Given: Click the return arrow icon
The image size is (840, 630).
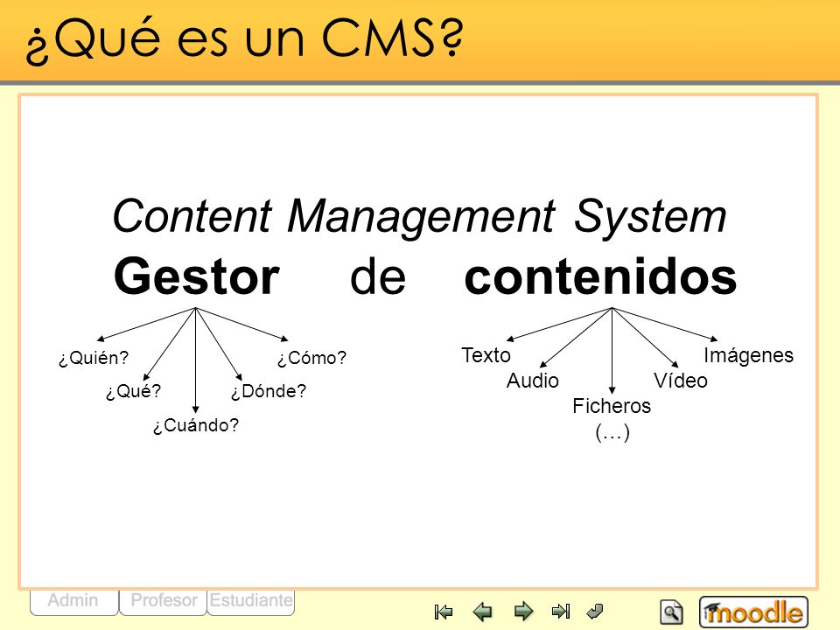Looking at the screenshot, I should pyautogui.click(x=595, y=611).
